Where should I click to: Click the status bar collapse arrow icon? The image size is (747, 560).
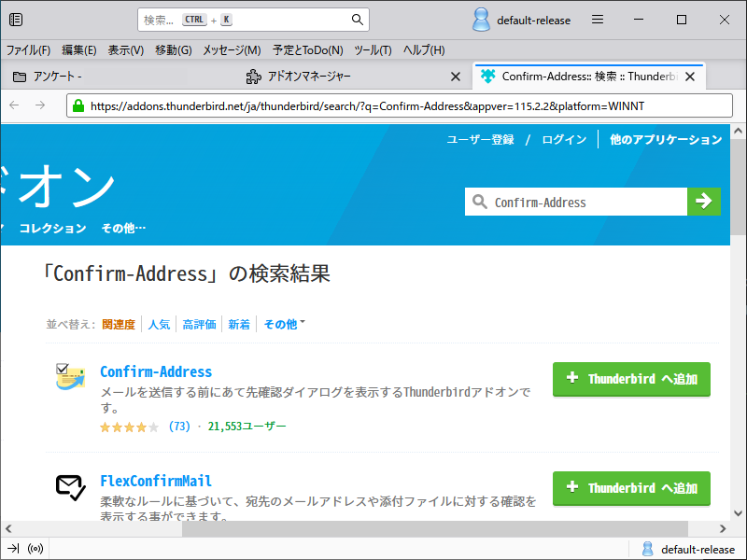[x=13, y=549]
